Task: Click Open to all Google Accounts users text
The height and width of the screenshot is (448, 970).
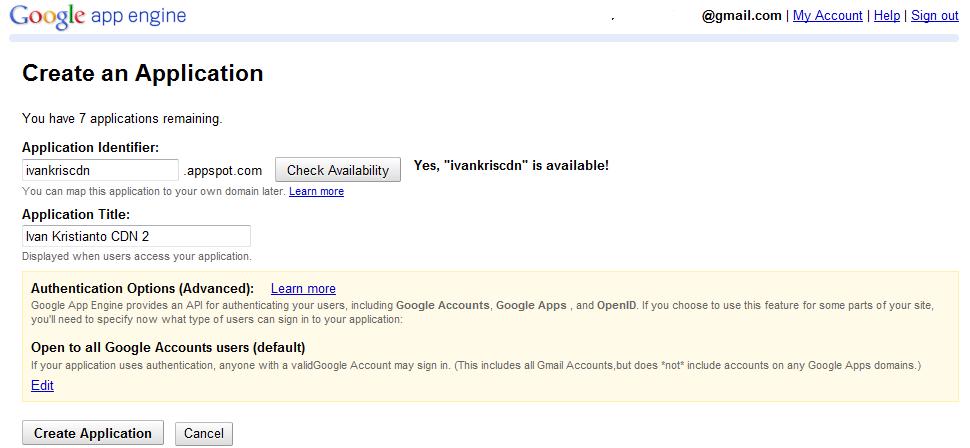Action: click(x=168, y=347)
